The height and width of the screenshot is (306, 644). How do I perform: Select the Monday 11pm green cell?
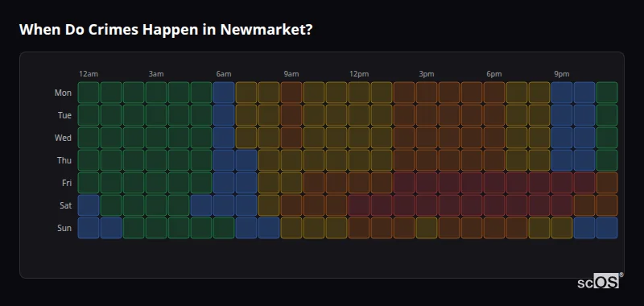607,93
